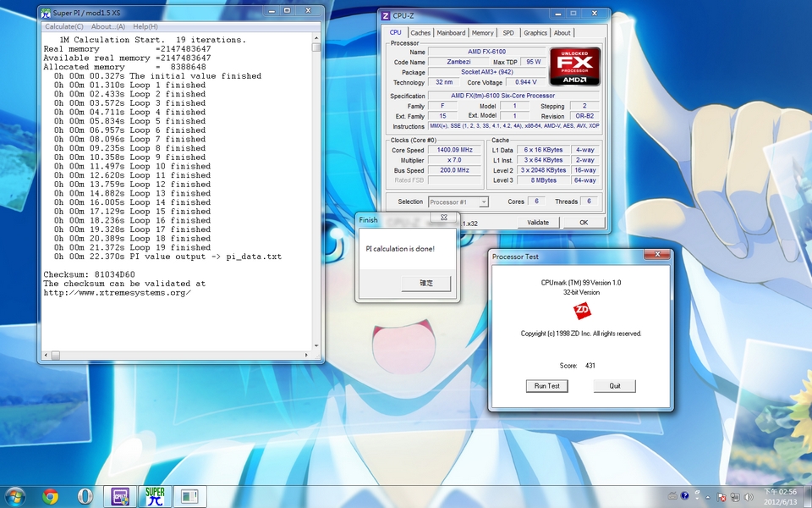
Task: Switch to the CPU tab in CPU-Z
Action: coord(395,33)
